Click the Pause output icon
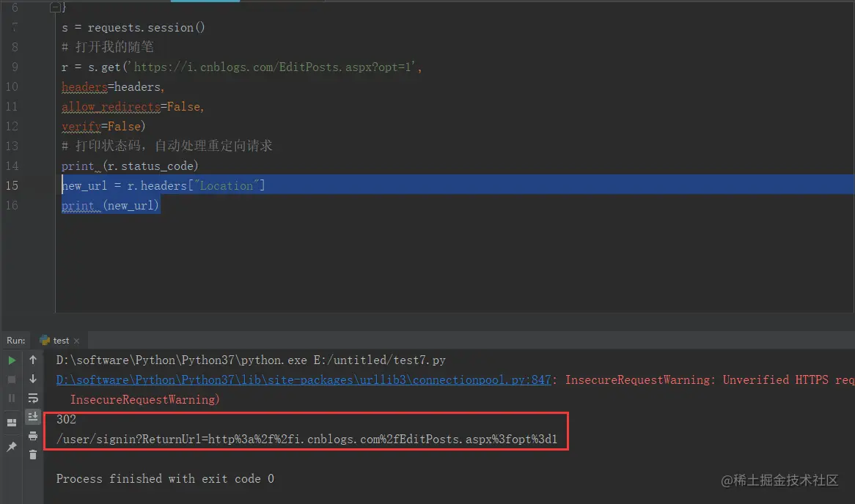The height and width of the screenshot is (504, 855). tap(12, 399)
